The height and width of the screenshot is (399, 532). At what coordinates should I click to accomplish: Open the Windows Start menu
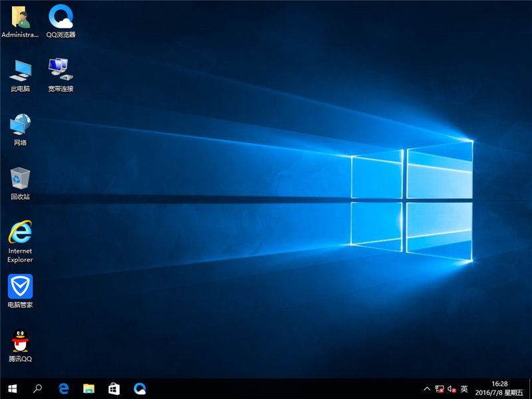13,388
